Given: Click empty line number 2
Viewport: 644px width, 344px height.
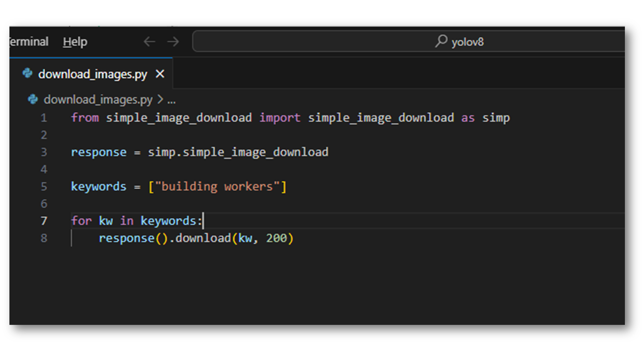Looking at the screenshot, I should (x=44, y=135).
